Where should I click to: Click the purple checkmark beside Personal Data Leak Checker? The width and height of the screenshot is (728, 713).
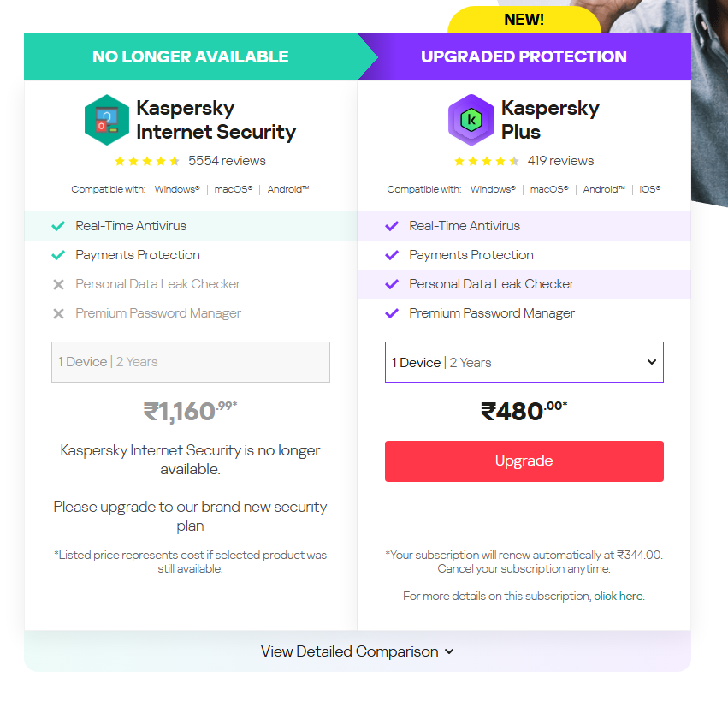[392, 284]
